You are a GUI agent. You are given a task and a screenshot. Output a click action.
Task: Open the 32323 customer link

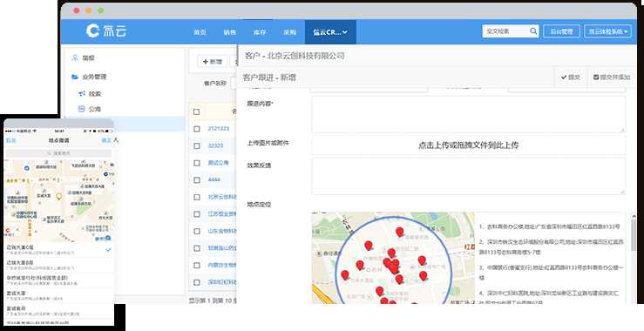(x=215, y=145)
